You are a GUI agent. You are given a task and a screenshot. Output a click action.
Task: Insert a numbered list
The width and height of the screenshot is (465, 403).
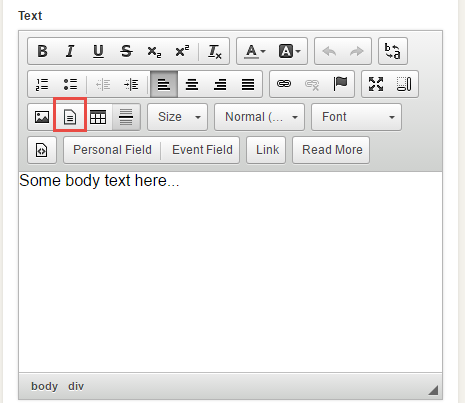tap(42, 84)
